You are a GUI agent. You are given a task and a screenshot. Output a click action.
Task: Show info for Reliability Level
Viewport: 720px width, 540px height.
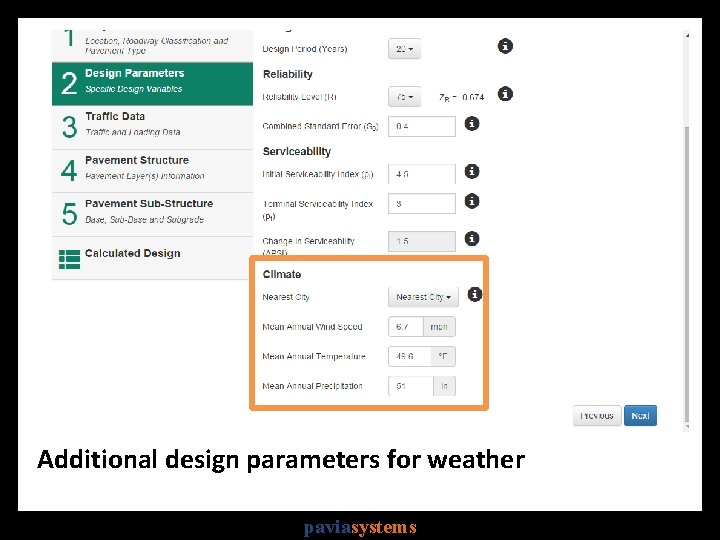505,94
